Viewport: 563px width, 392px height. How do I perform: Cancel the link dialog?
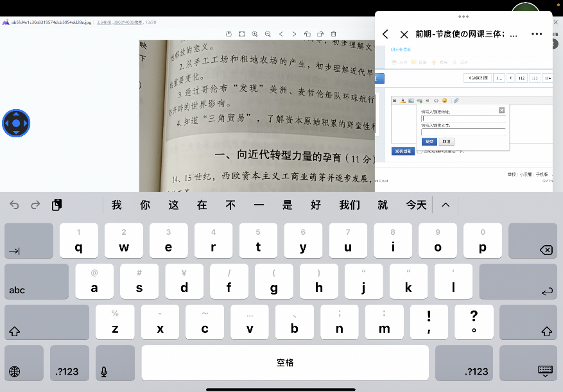click(446, 141)
